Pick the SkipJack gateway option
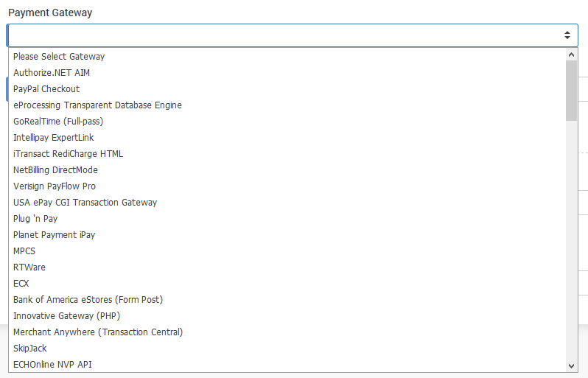Screen dimensions: 588x378 [30, 349]
